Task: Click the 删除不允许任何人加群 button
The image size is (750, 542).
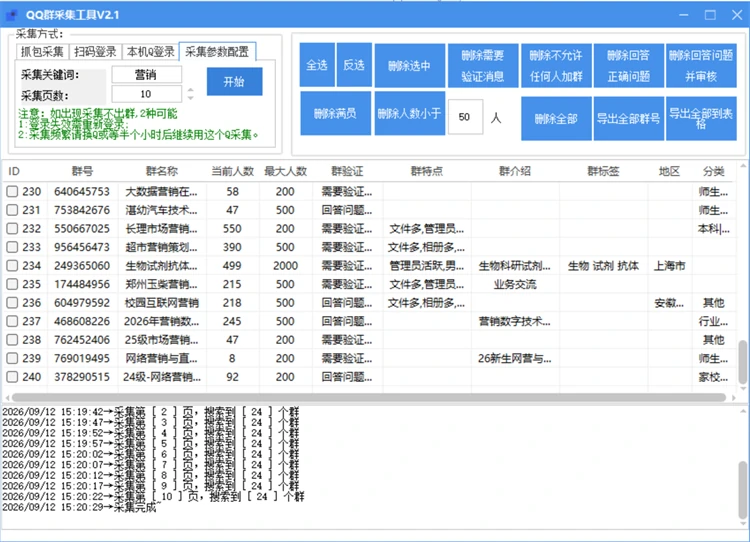Action: pyautogui.click(x=556, y=66)
